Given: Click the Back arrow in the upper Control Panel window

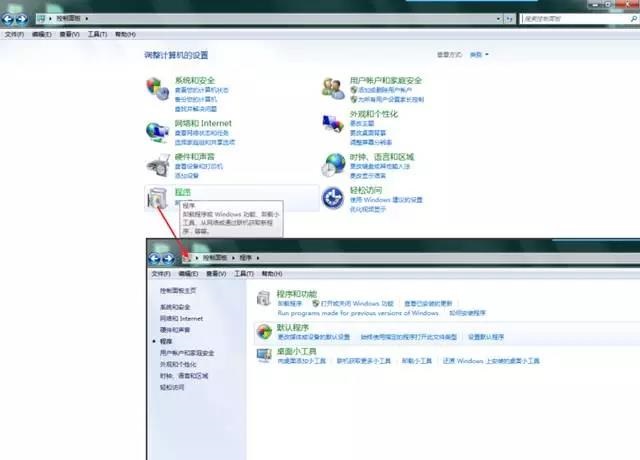Looking at the screenshot, I should point(8,19).
